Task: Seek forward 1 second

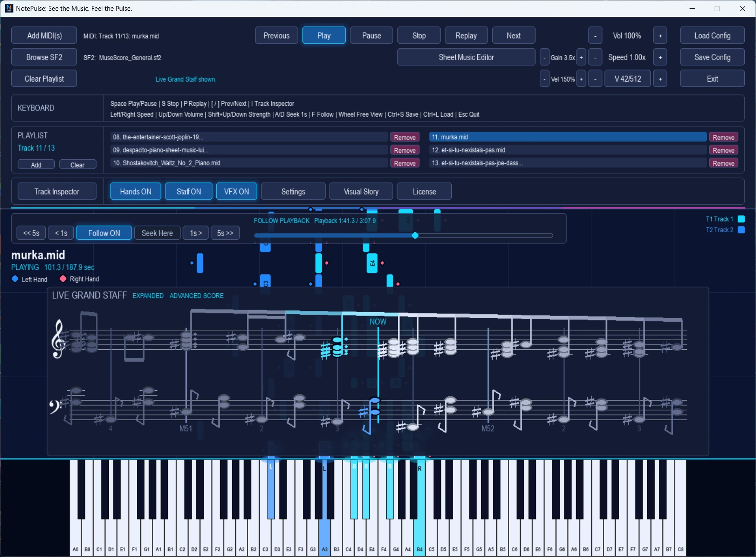Action: click(x=196, y=233)
